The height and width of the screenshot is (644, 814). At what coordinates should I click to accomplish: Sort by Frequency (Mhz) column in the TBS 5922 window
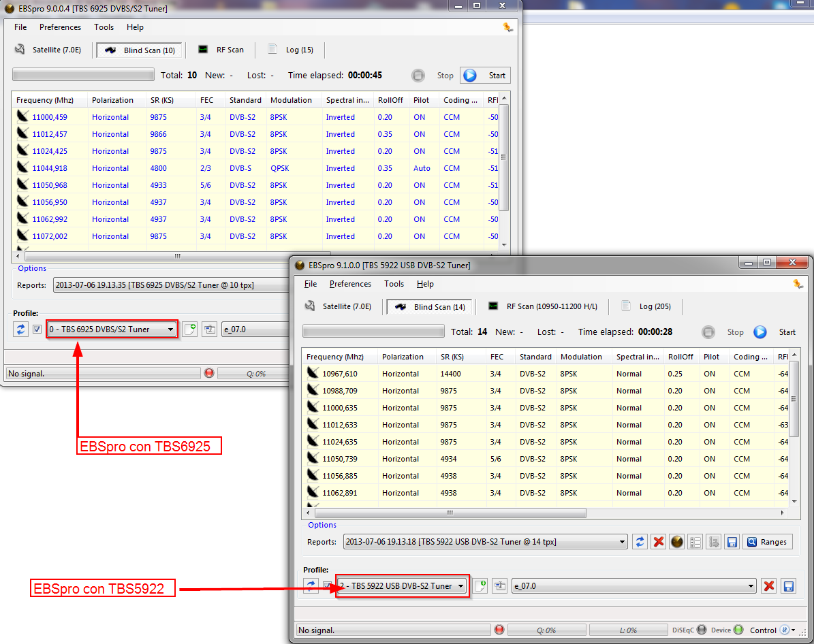click(x=339, y=357)
